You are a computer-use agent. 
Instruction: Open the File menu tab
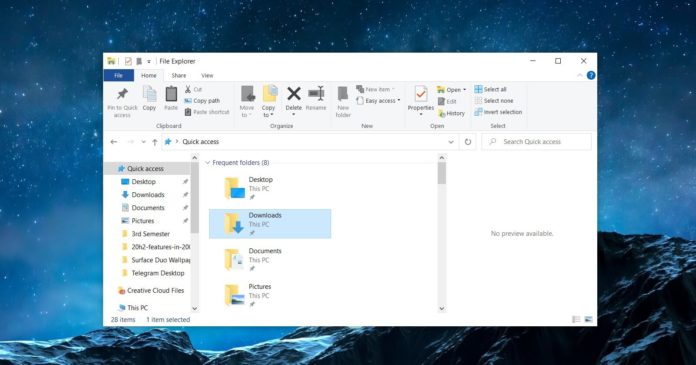(119, 75)
